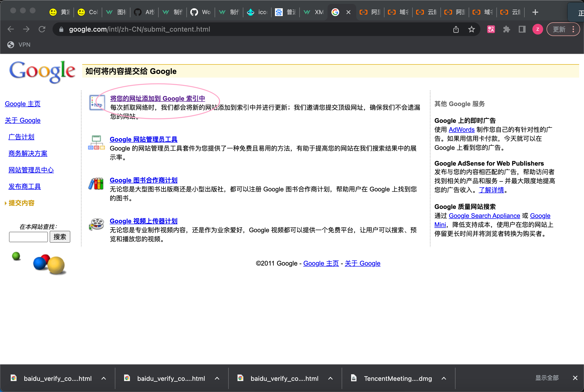Open the translate extension icon
The width and height of the screenshot is (584, 392).
[x=491, y=29]
